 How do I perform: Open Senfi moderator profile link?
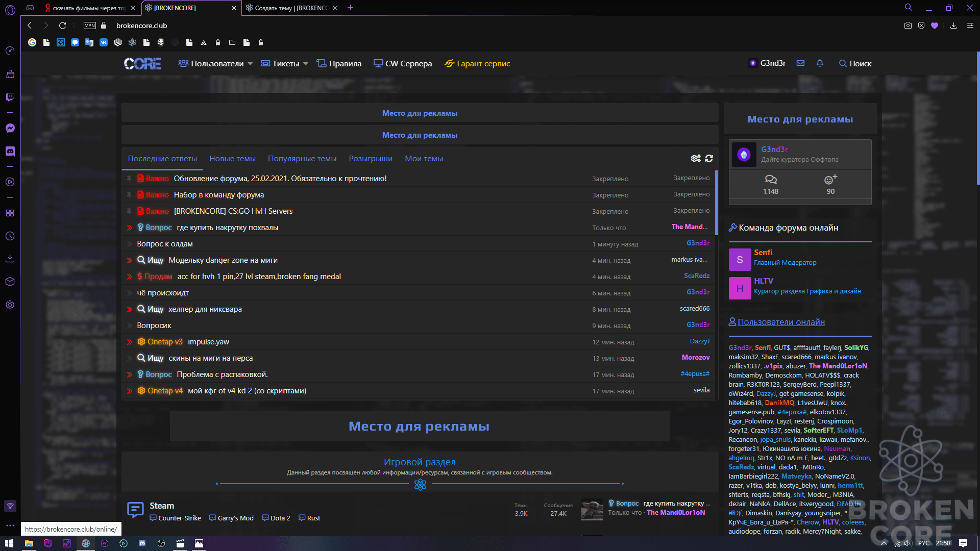point(763,253)
